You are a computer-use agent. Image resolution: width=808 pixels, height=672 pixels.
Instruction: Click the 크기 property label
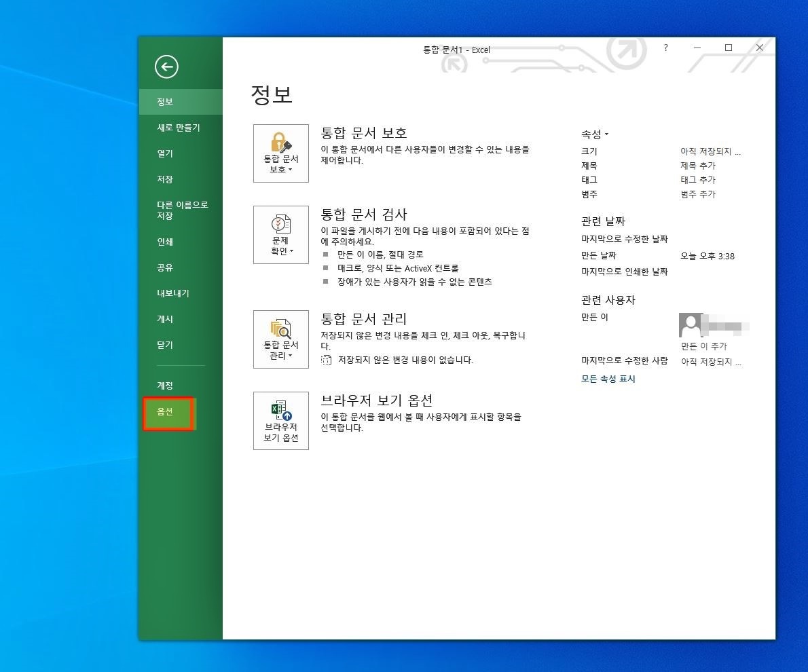[x=589, y=151]
